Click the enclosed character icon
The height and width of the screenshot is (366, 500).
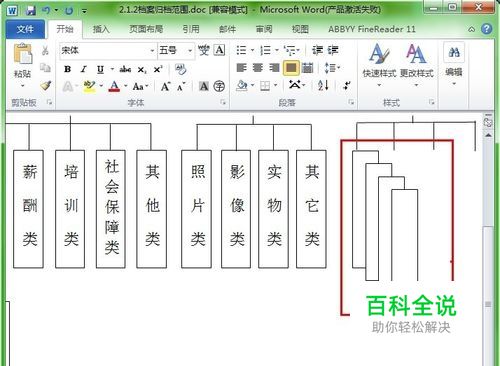219,87
